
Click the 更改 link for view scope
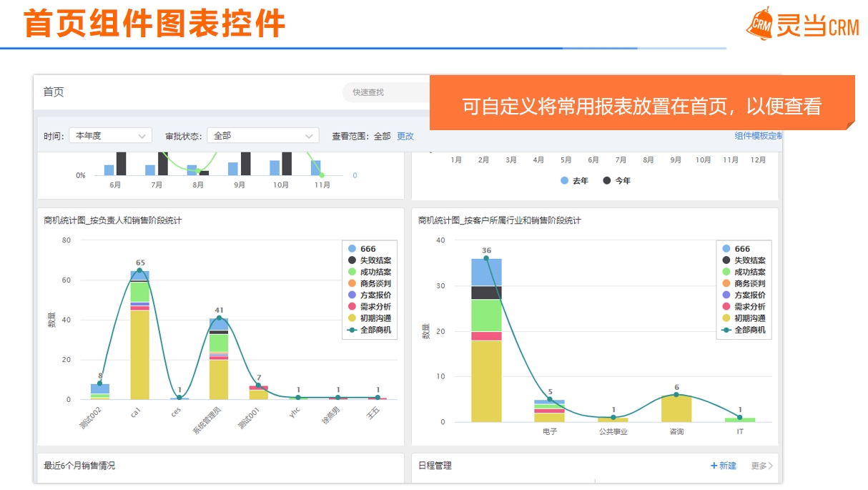click(405, 136)
